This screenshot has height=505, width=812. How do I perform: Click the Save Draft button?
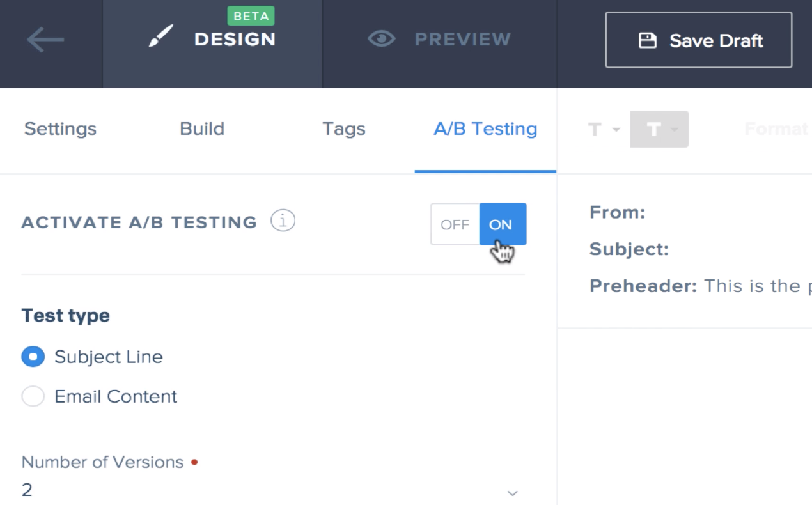(x=698, y=40)
